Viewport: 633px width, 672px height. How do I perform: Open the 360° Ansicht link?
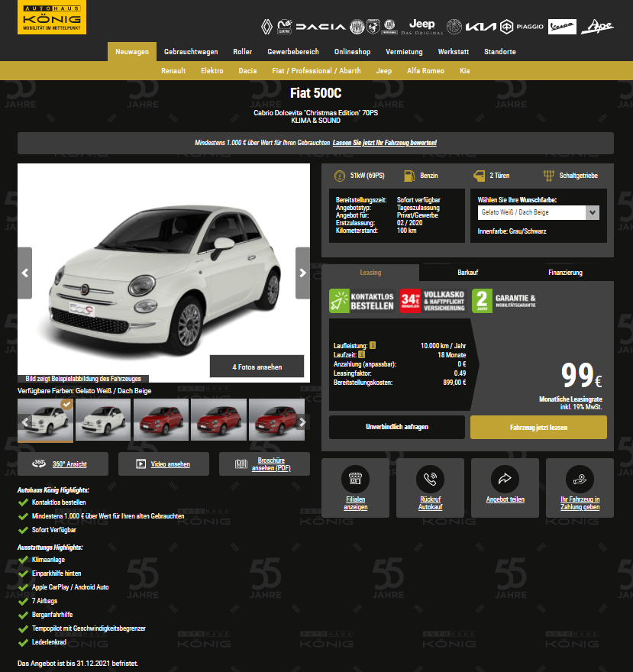pos(69,464)
